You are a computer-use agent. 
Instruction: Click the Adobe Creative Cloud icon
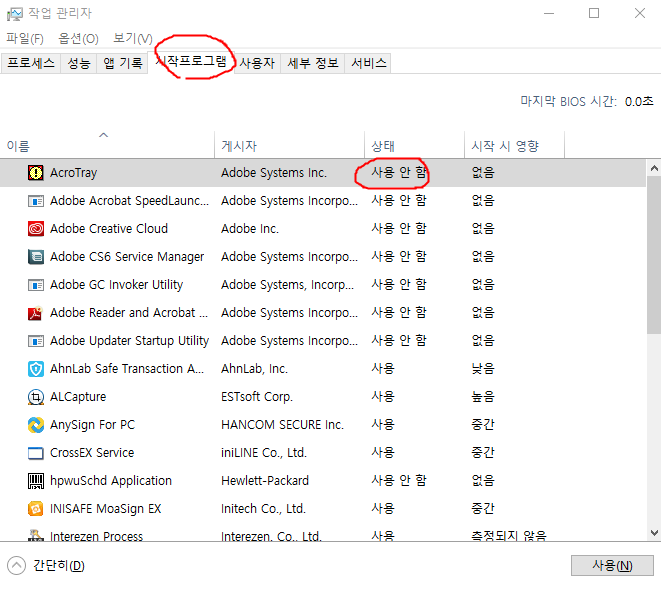click(36, 229)
